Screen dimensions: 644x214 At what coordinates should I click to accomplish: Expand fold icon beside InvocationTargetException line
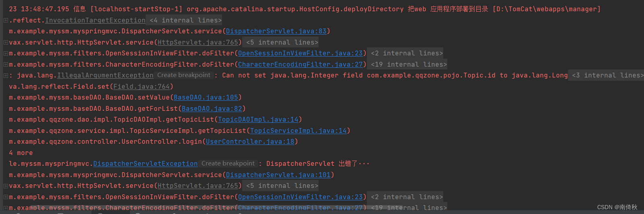[6, 20]
